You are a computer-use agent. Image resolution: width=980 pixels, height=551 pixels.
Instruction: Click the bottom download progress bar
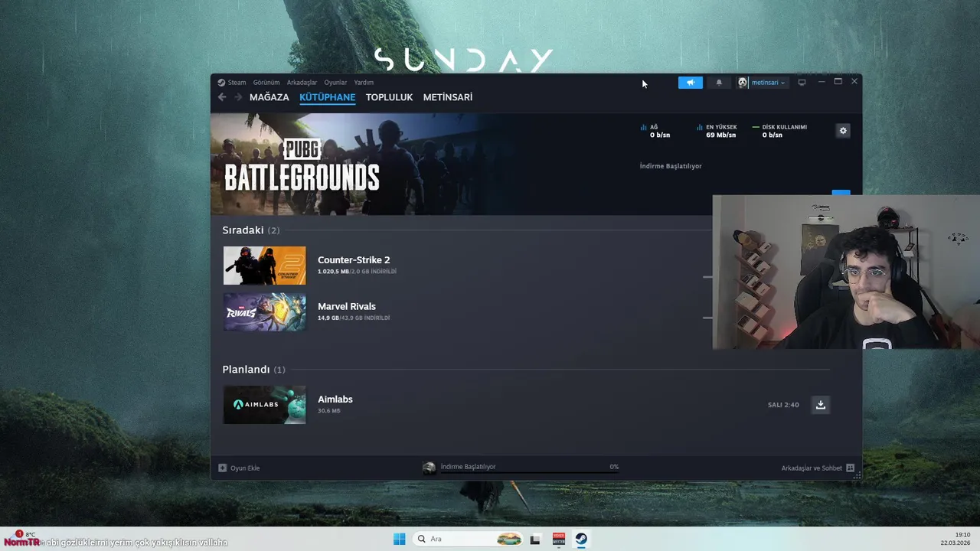(x=530, y=473)
